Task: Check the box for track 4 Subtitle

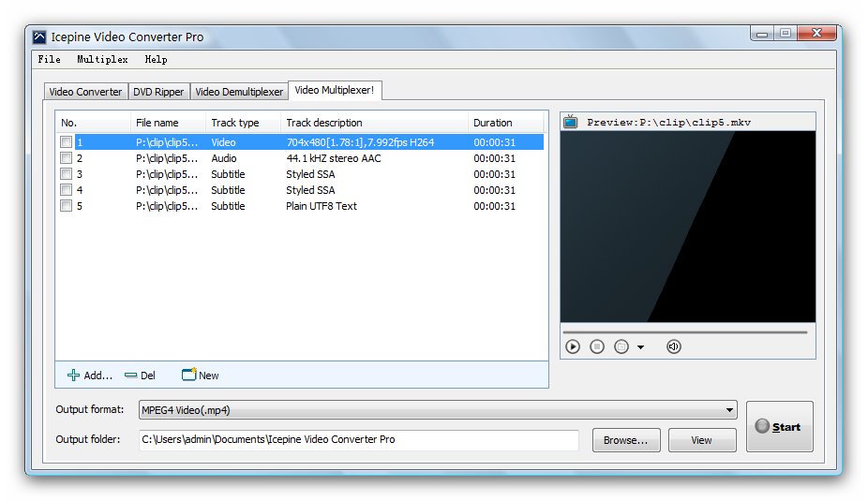Action: pos(66,190)
